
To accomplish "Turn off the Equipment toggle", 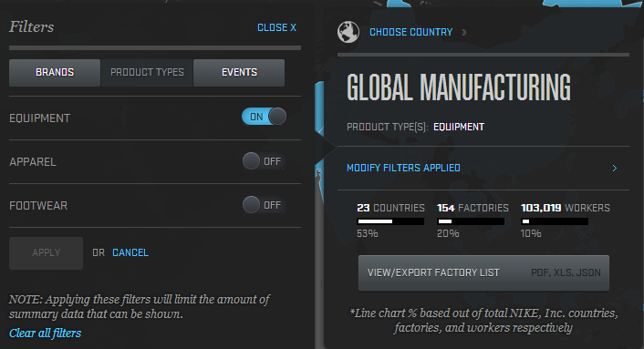I will 265,117.
